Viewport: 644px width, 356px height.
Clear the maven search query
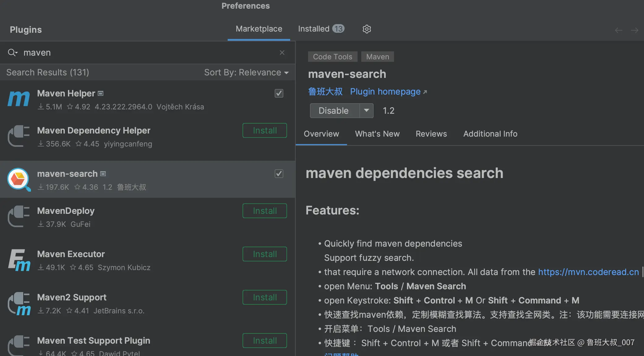(x=282, y=53)
